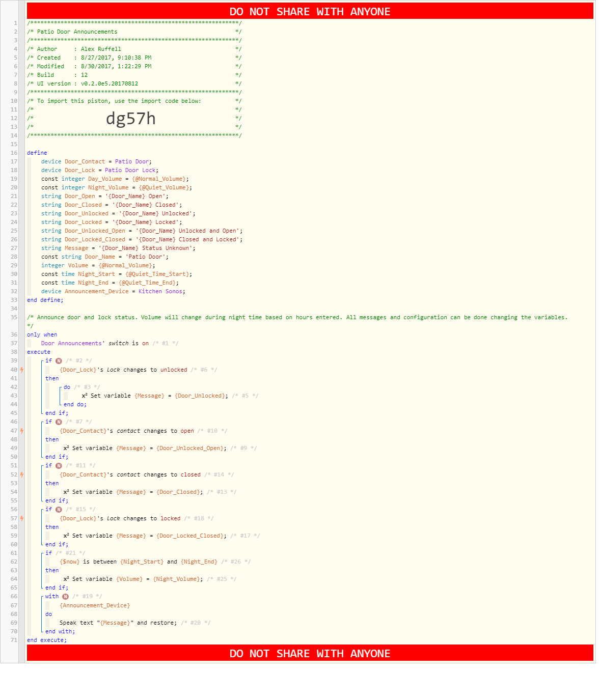Click lightning bolt beside contact changes to open
Viewport: 600px width, 700px height.
pos(22,431)
